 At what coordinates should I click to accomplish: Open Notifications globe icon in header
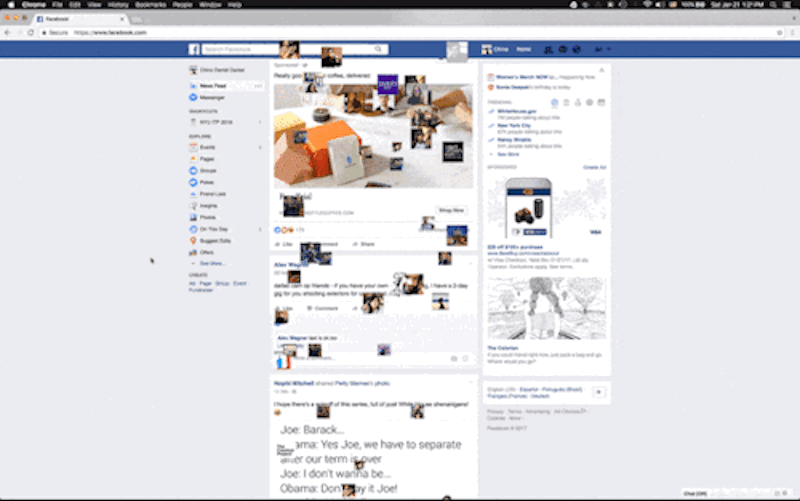pyautogui.click(x=577, y=49)
